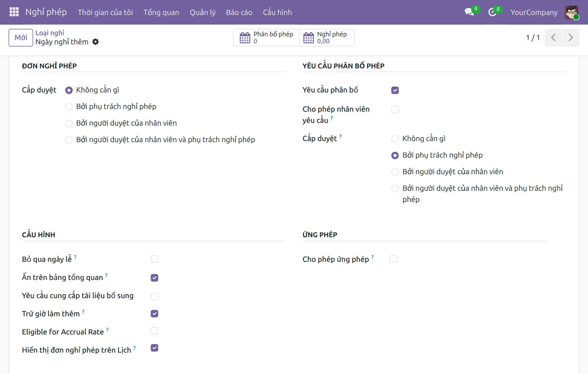This screenshot has height=374, width=588.
Task: Enable Bỏ qua ngày lễ checkbox
Action: [154, 259]
